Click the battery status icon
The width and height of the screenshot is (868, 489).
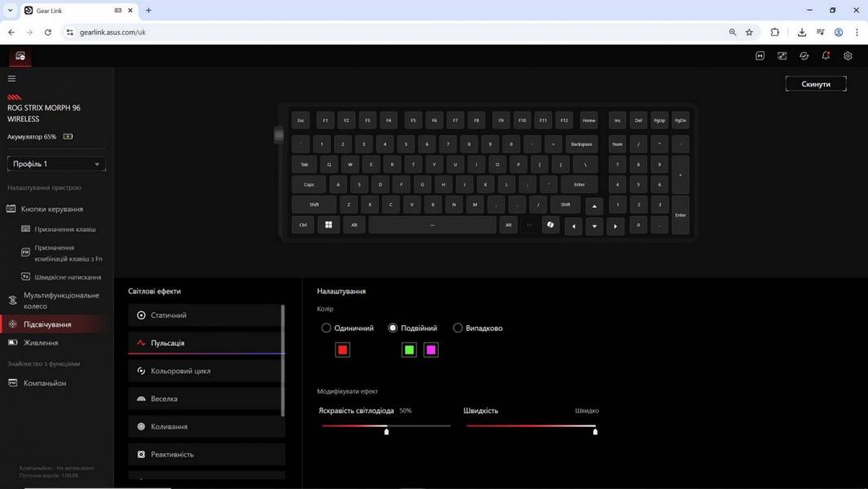click(68, 137)
